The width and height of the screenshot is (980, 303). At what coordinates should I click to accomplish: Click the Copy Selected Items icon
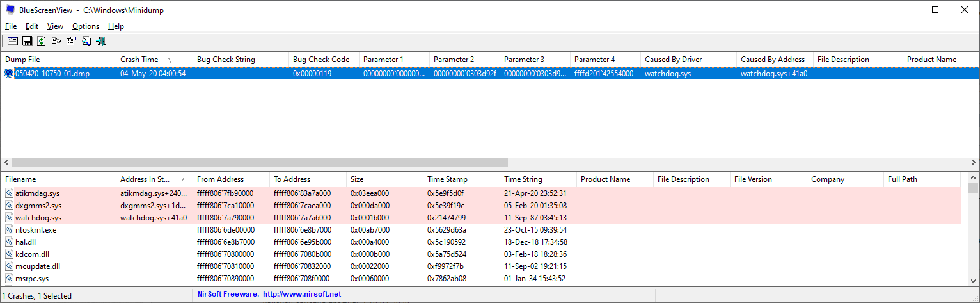56,41
